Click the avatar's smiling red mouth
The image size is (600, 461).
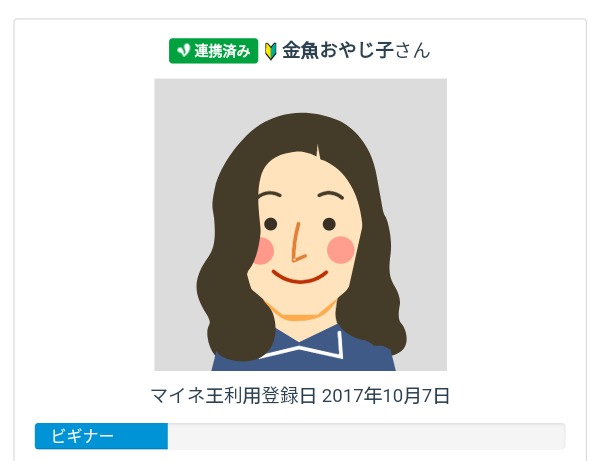coord(300,277)
